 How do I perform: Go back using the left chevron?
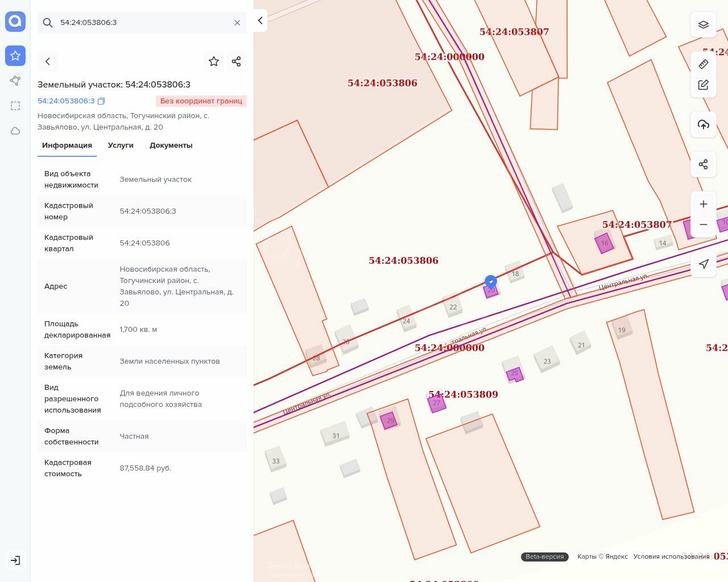point(48,61)
